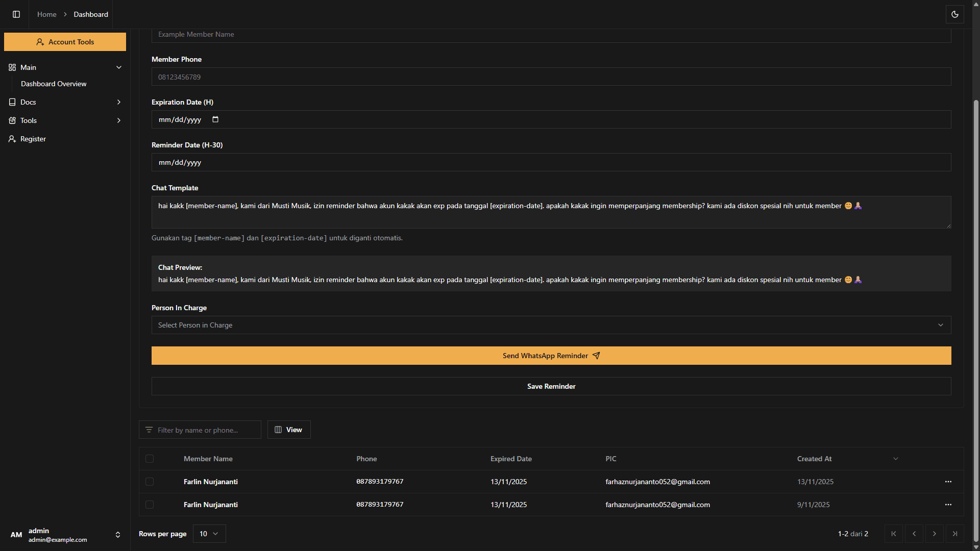Screen dimensions: 980x551
Task: Collapse the Main sidebar section
Action: pos(119,67)
